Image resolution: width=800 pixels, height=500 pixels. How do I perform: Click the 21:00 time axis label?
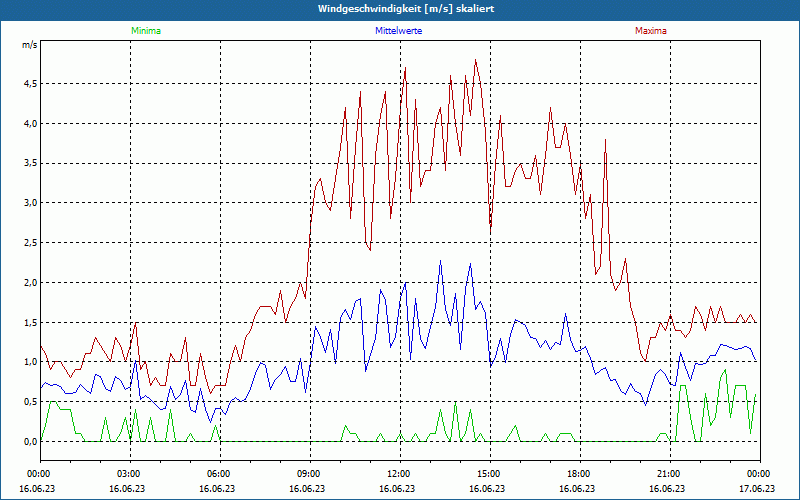pos(670,474)
